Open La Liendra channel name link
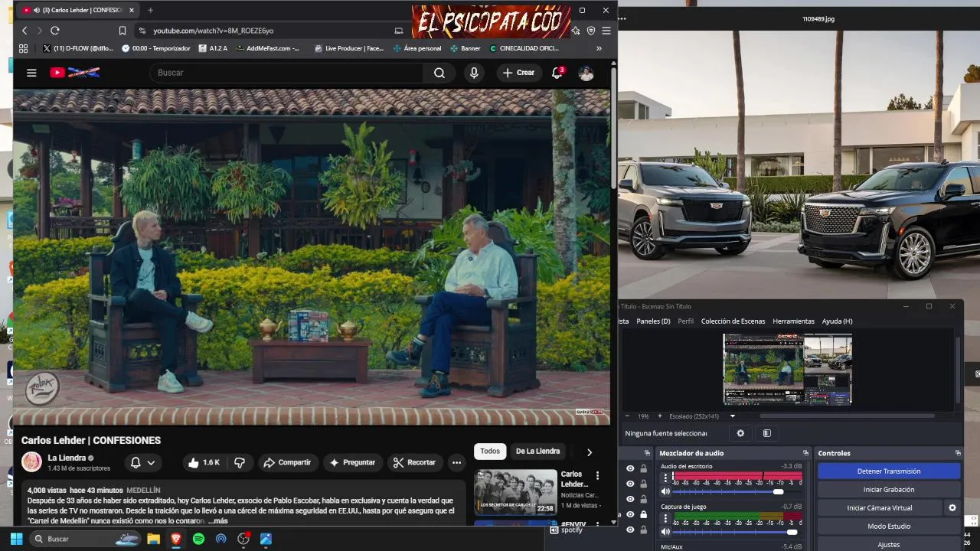Viewport: 980px width, 551px height. coord(67,458)
